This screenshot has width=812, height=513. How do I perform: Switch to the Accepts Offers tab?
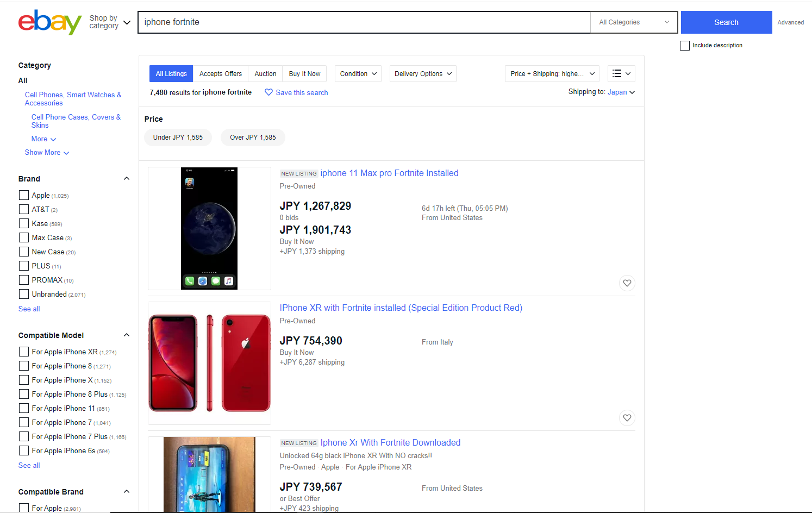[x=221, y=74]
